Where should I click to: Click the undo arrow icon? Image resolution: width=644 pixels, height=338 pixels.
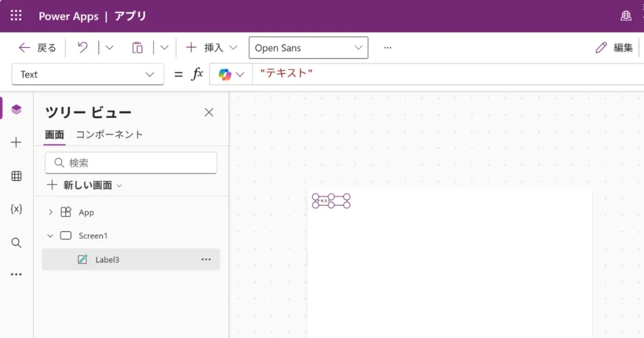82,48
